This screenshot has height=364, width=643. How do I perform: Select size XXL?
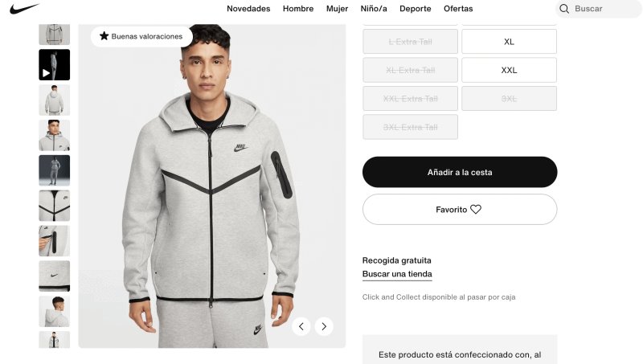point(509,70)
